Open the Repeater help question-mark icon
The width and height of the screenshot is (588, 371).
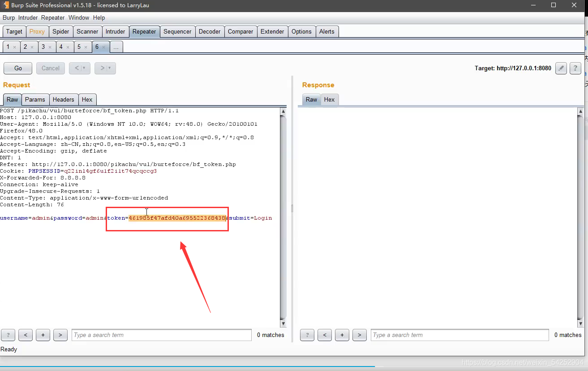[575, 68]
